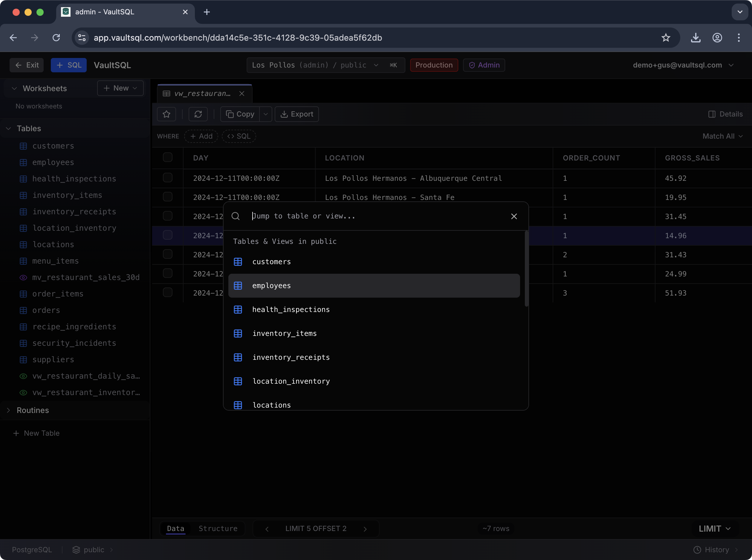The height and width of the screenshot is (560, 752).
Task: Switch to the Structure tab
Action: (218, 529)
